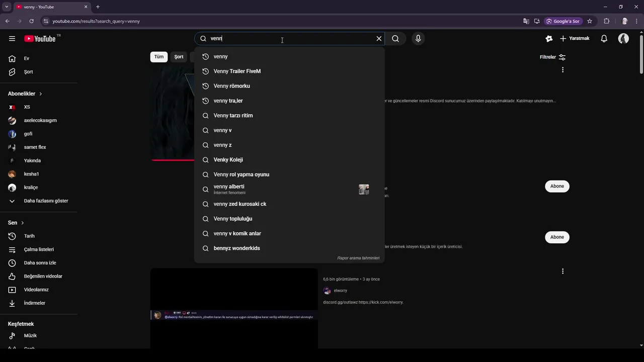Choose suggestion 'Venny topluluğu'
644x362 pixels.
tap(289, 219)
